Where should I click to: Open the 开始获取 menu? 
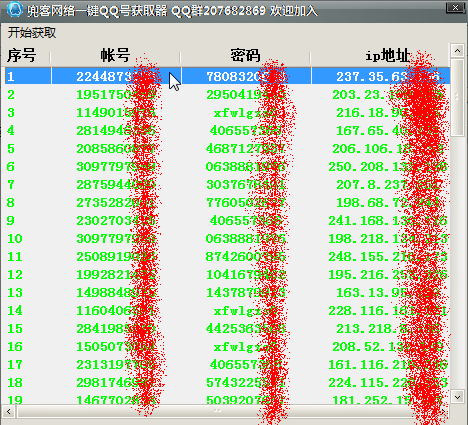[32, 33]
